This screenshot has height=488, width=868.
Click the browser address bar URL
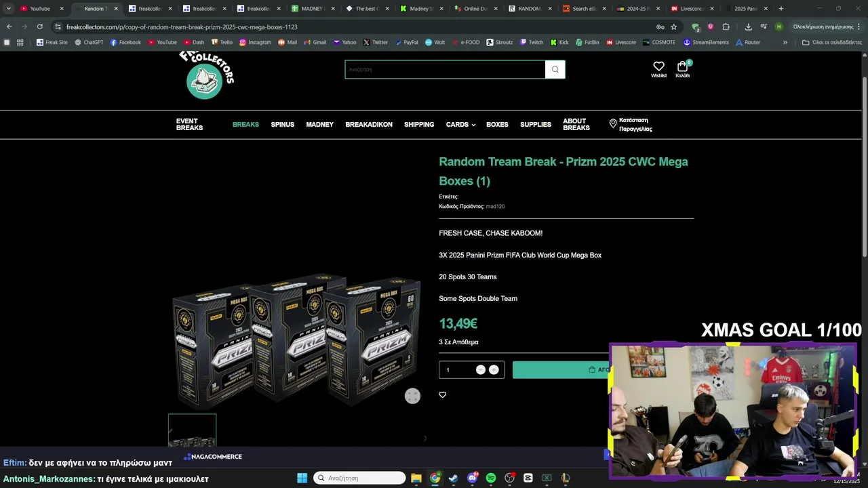click(x=182, y=26)
